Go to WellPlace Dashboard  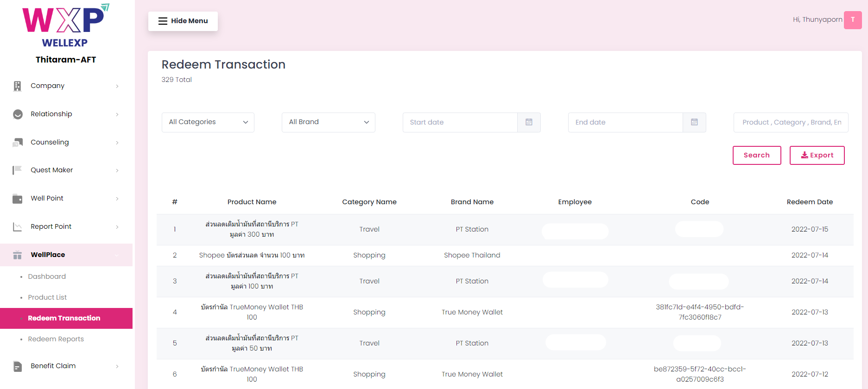(47, 276)
